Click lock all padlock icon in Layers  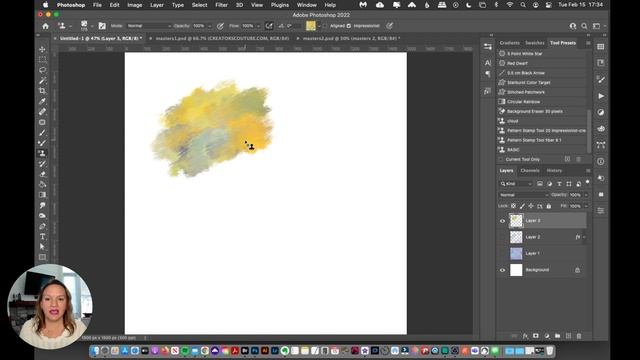(549, 206)
